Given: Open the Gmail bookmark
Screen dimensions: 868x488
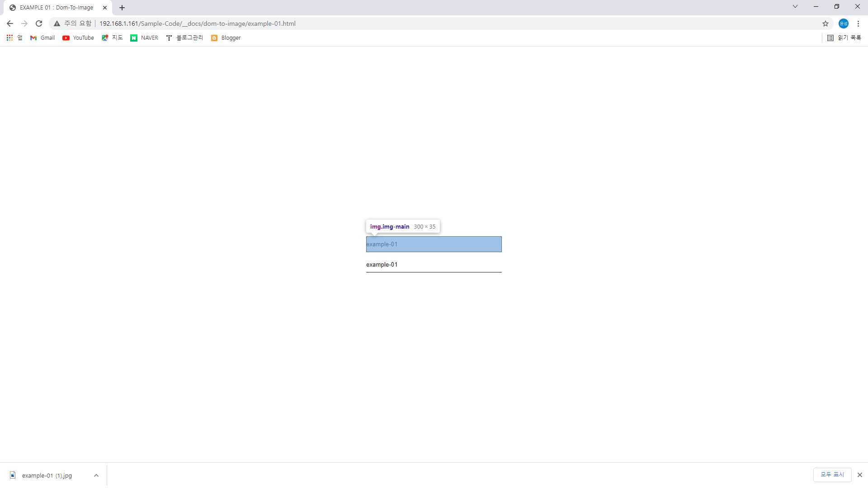Looking at the screenshot, I should click(x=42, y=38).
